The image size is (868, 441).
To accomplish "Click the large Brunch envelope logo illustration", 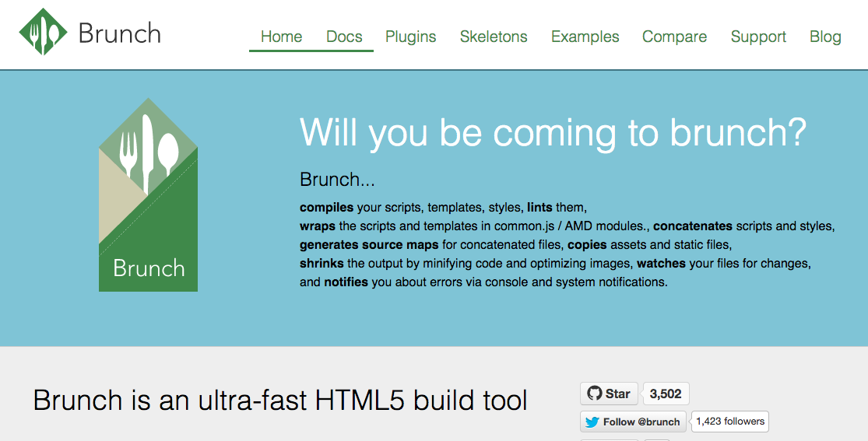I will [149, 194].
